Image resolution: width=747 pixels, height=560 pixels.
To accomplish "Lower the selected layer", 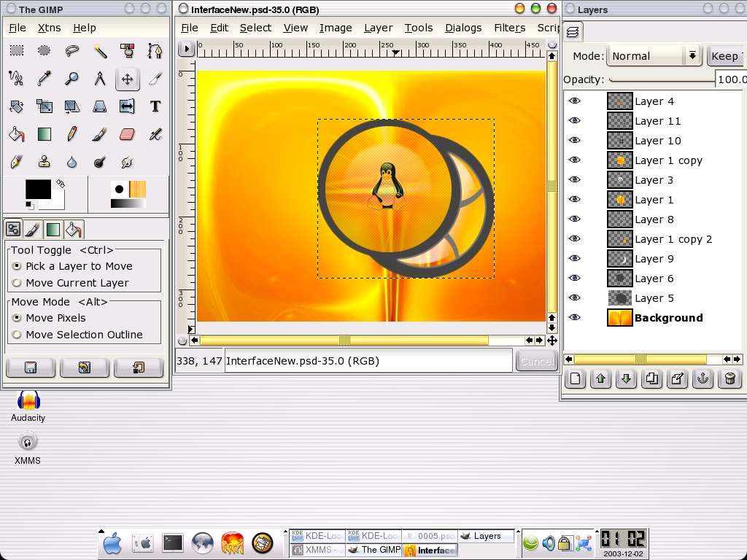I will pos(626,379).
